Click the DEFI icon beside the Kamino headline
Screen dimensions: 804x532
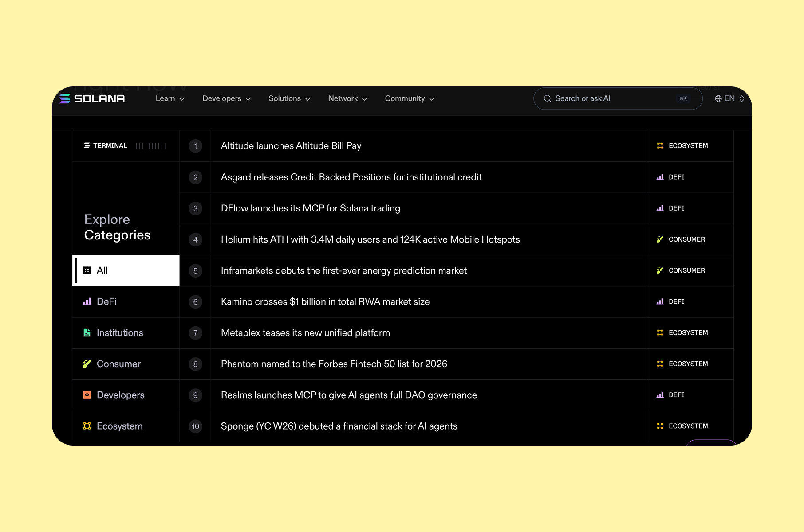click(660, 301)
